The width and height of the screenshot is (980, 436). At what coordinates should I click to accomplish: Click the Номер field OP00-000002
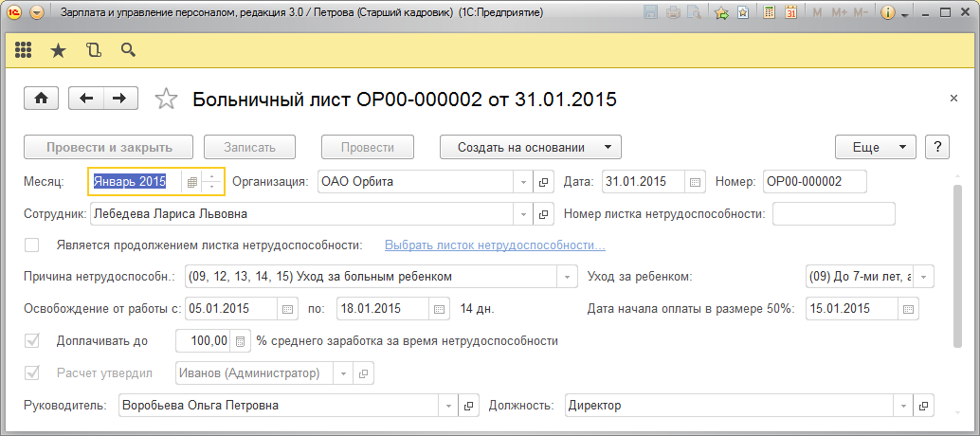[814, 182]
